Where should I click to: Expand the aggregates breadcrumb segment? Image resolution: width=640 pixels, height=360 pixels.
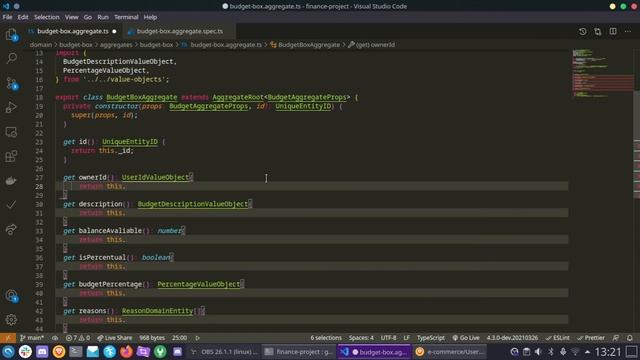coord(116,45)
